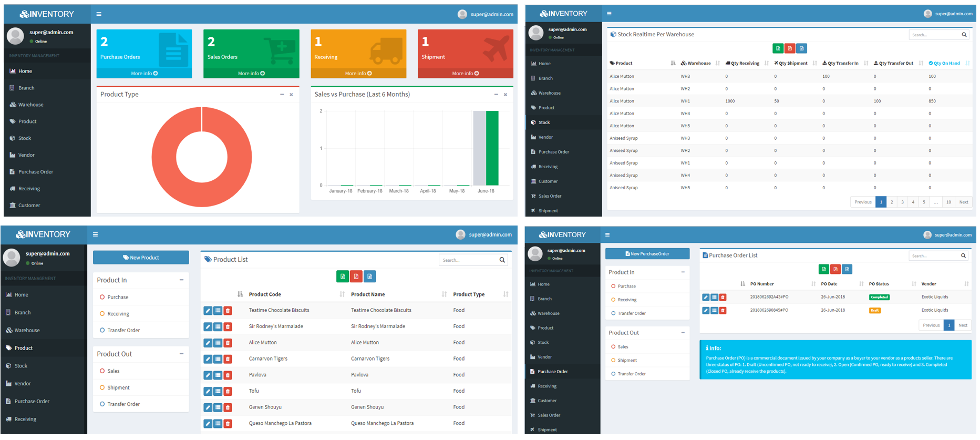Image resolution: width=980 pixels, height=440 pixels.
Task: Toggle sidebar using hamburger icon on dashboard
Action: click(x=99, y=14)
